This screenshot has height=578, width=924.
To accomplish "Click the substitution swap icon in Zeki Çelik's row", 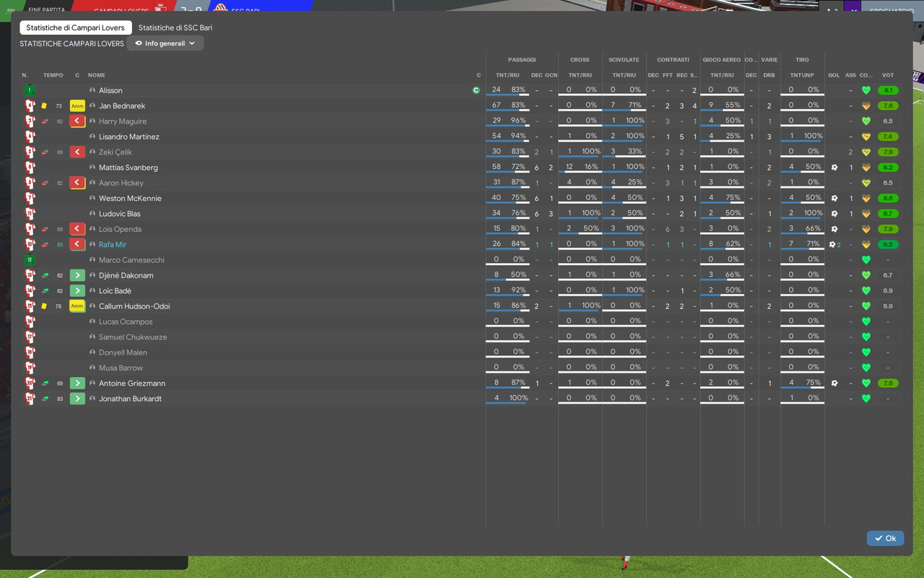I will tap(45, 152).
